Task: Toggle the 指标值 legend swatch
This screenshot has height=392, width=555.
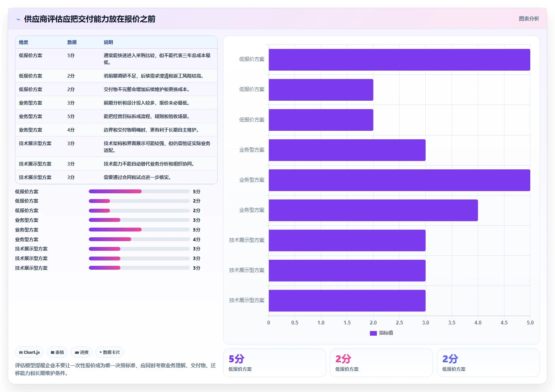Action: tap(373, 333)
